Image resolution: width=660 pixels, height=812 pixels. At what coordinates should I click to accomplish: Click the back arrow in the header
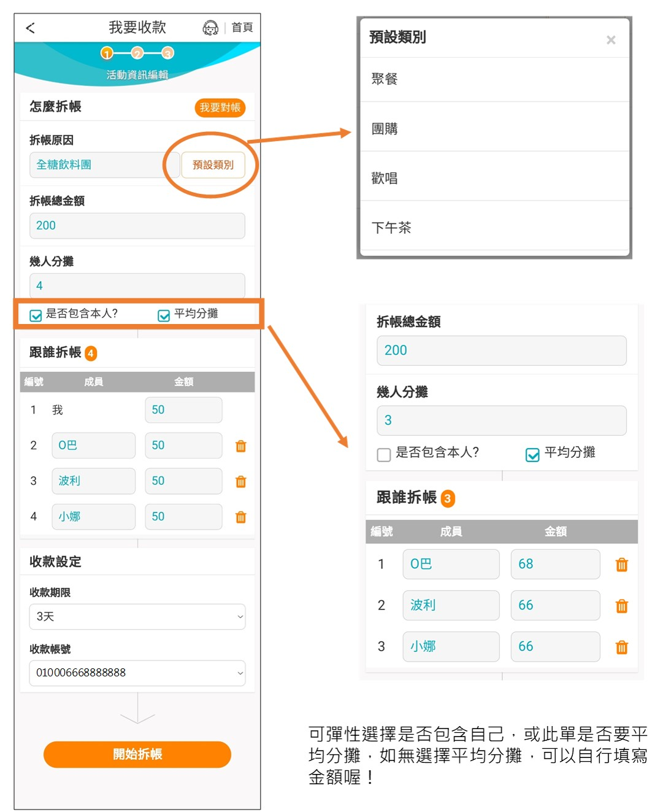pyautogui.click(x=30, y=28)
